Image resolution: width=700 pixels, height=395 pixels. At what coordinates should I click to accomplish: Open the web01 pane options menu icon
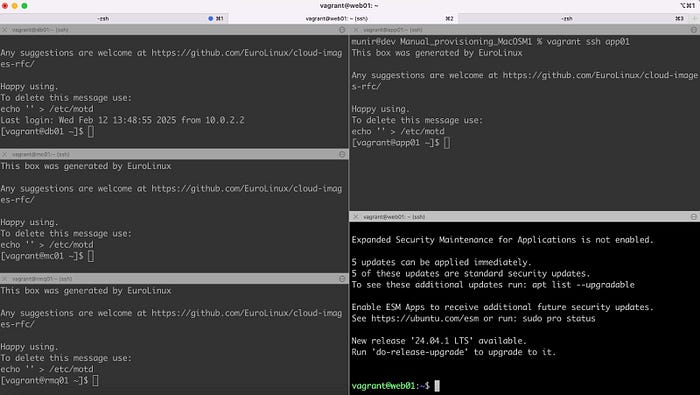(x=694, y=216)
